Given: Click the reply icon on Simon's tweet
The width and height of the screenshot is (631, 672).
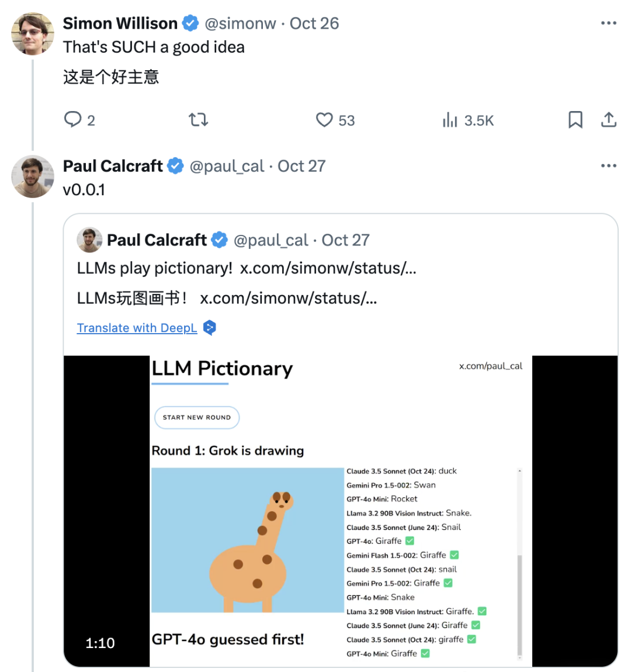Looking at the screenshot, I should click(72, 120).
